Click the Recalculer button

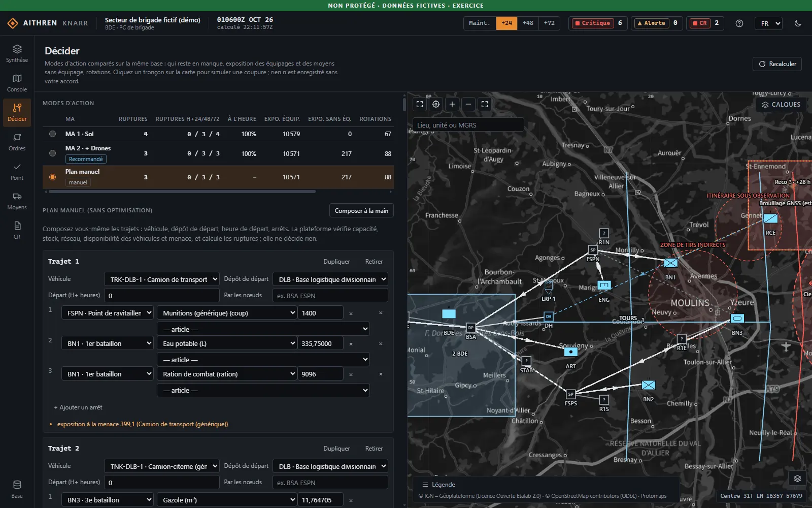coord(777,64)
